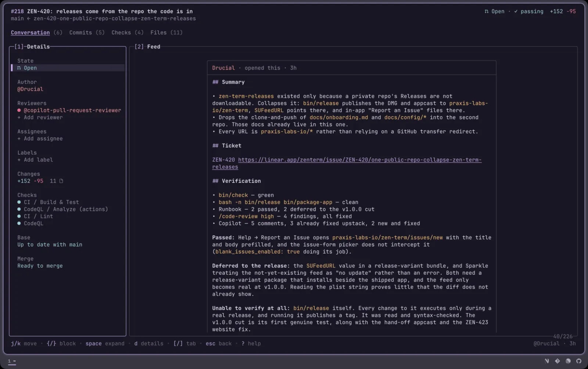Click the status dot for CI / Lint
Viewport: 588px width, 369px height.
coord(19,216)
